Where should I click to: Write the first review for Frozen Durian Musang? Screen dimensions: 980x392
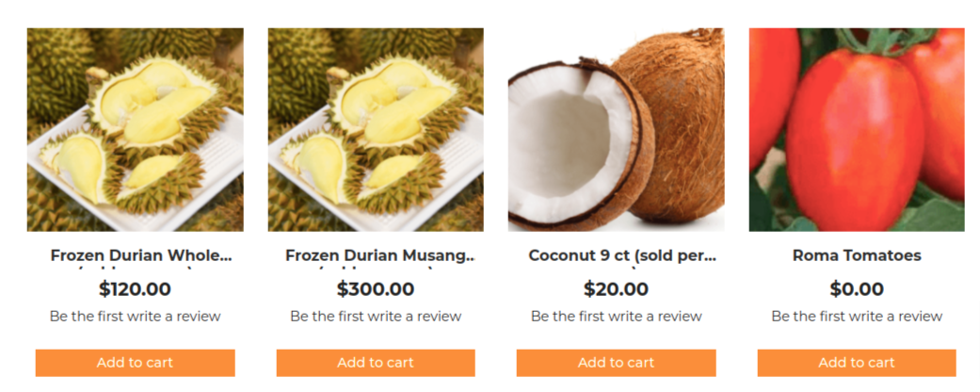click(376, 317)
